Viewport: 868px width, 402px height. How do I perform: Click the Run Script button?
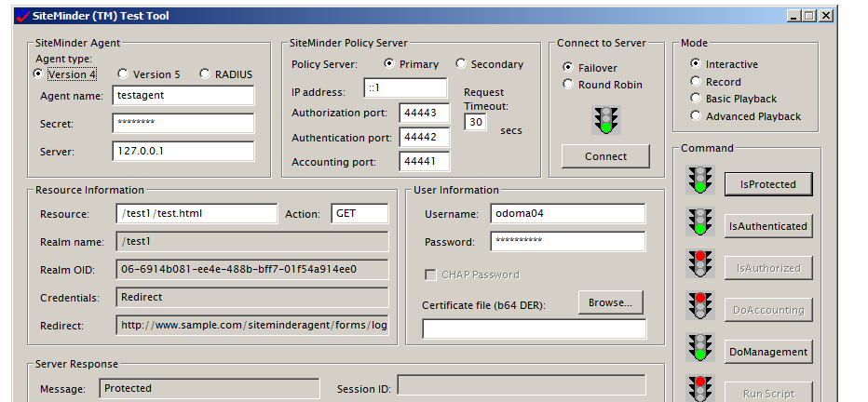(x=768, y=392)
